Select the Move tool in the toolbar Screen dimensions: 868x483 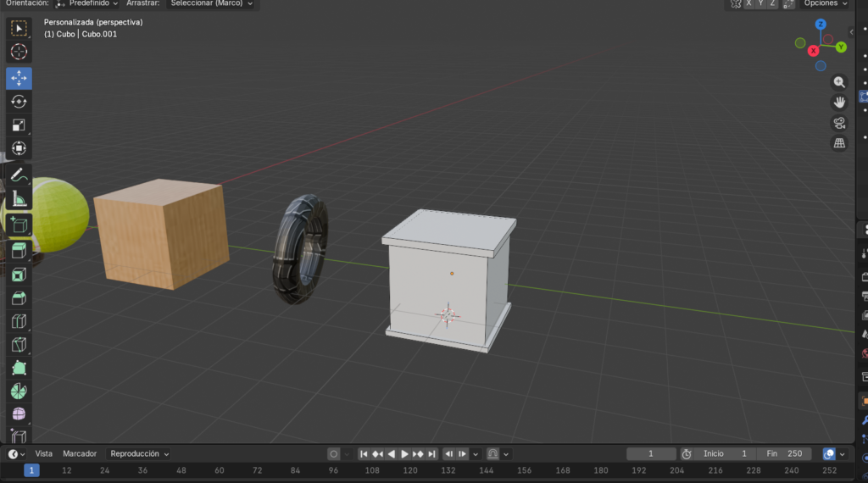coord(19,77)
